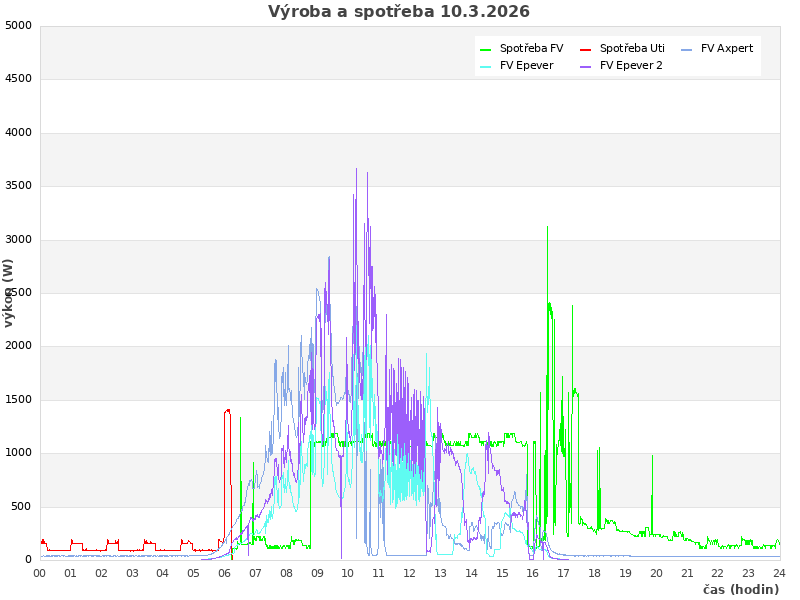The height and width of the screenshot is (600, 800).
Task: Click hour 24 tick label
Action: (779, 573)
